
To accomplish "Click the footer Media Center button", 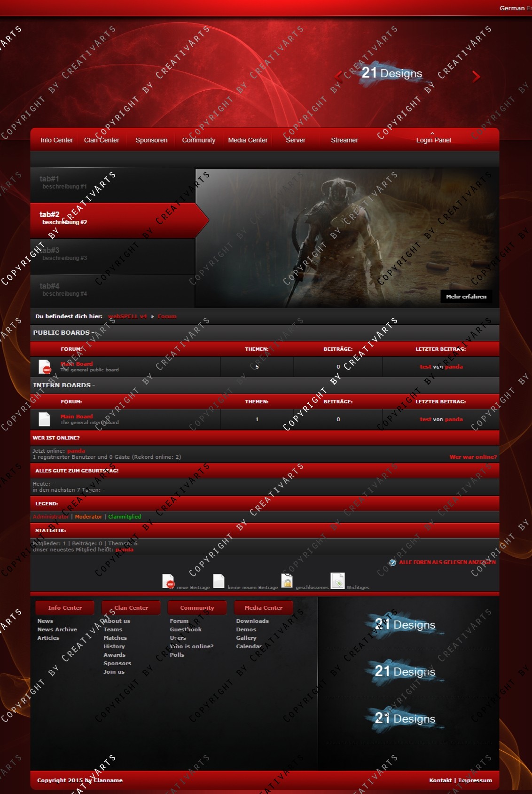I will click(x=263, y=608).
